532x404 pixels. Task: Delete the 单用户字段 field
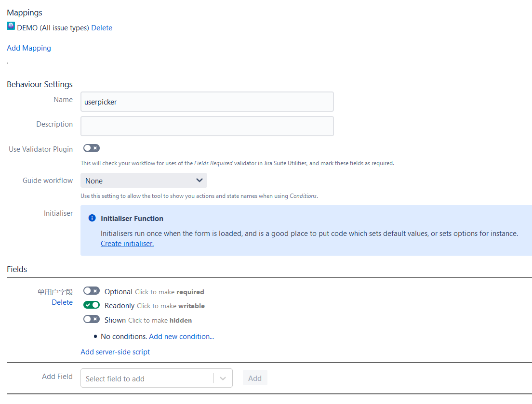pyautogui.click(x=62, y=302)
